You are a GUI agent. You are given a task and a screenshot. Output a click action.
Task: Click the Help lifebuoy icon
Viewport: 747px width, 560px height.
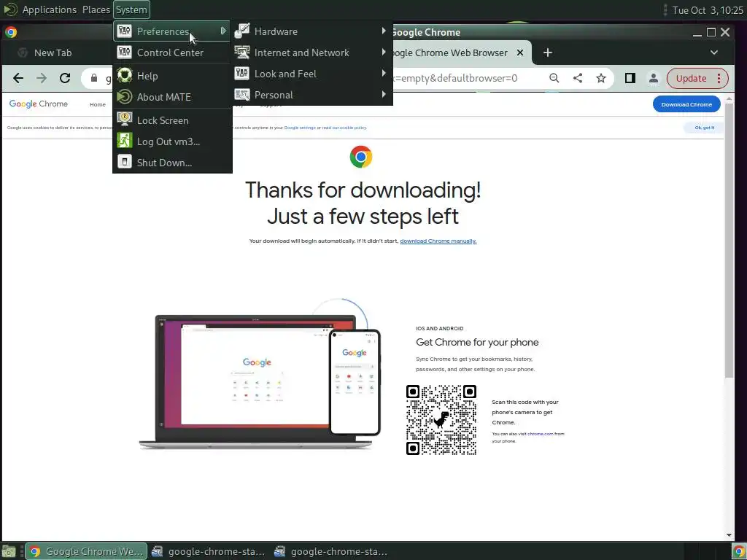click(x=124, y=75)
